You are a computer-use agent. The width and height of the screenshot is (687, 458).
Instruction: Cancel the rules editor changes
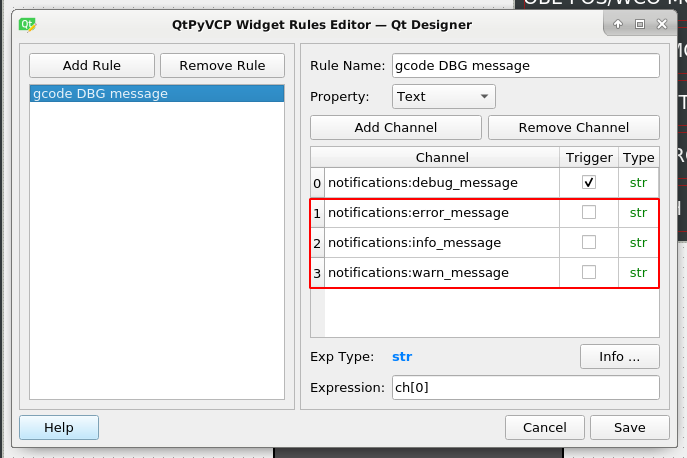click(545, 427)
